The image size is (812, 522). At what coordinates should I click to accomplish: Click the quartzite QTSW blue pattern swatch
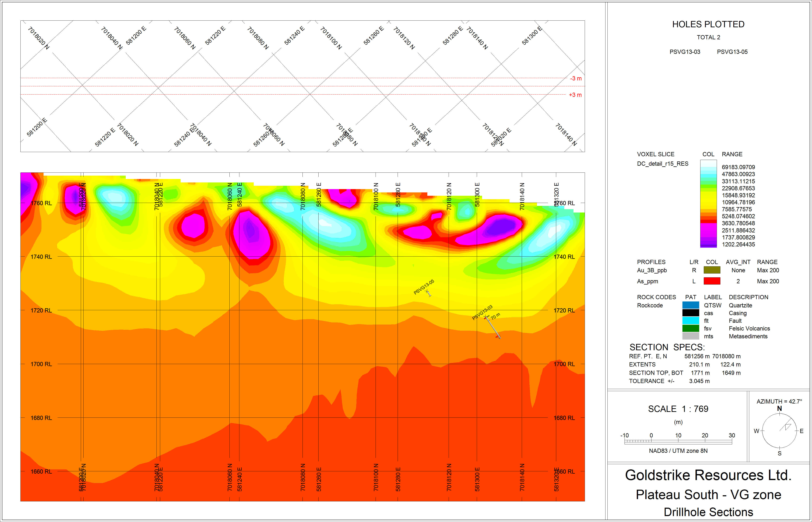(x=691, y=305)
